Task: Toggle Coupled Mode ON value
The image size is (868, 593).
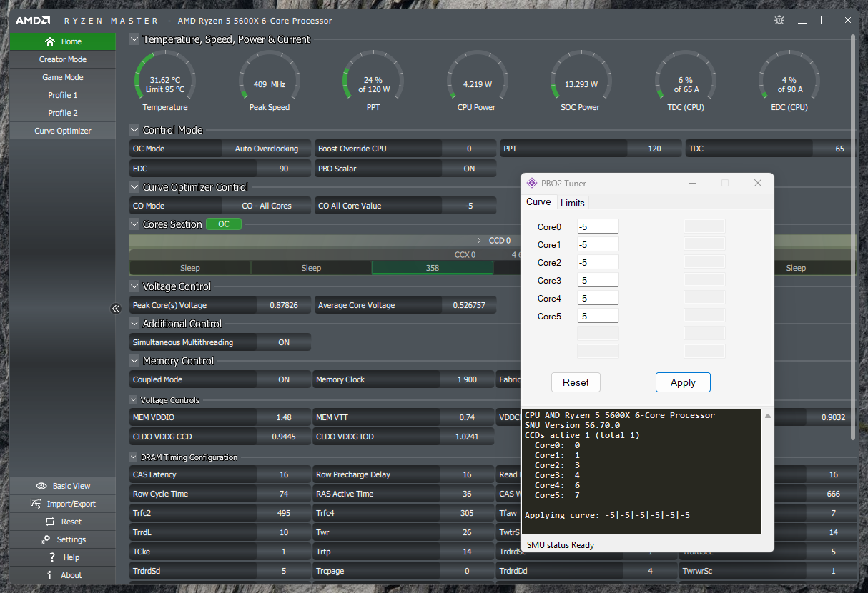Action: tap(284, 379)
